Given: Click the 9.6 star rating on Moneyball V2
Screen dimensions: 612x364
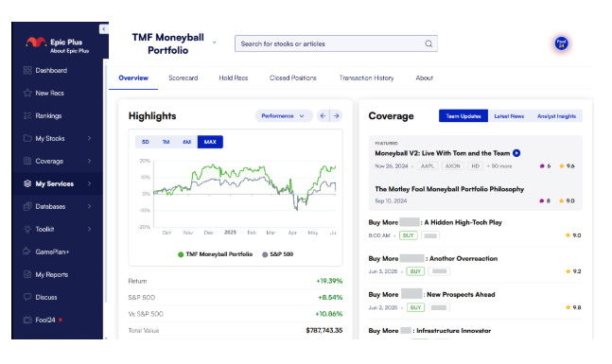Looking at the screenshot, I should [567, 166].
